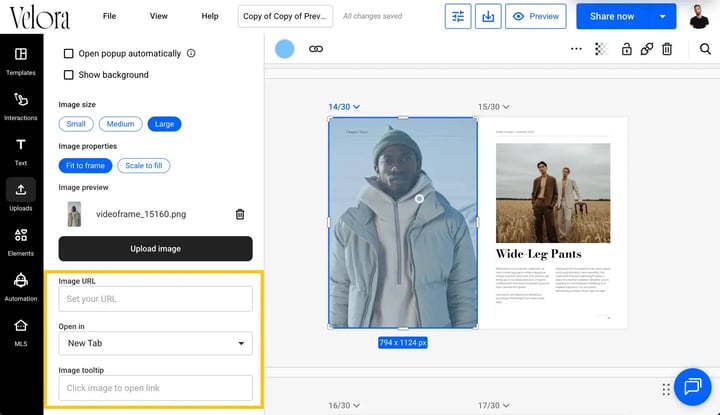This screenshot has height=415, width=720.
Task: Open the MLS panel
Action: (x=21, y=332)
